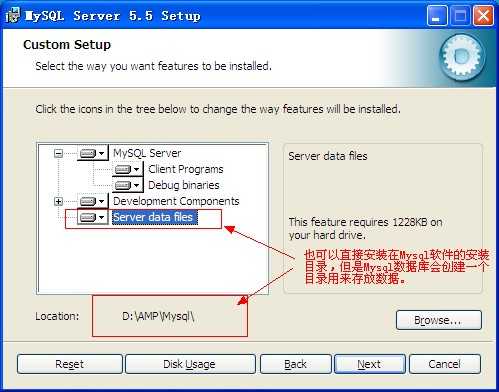Collapse the MySQL Server tree node
Viewport: 499px width, 392px height.
(x=58, y=153)
